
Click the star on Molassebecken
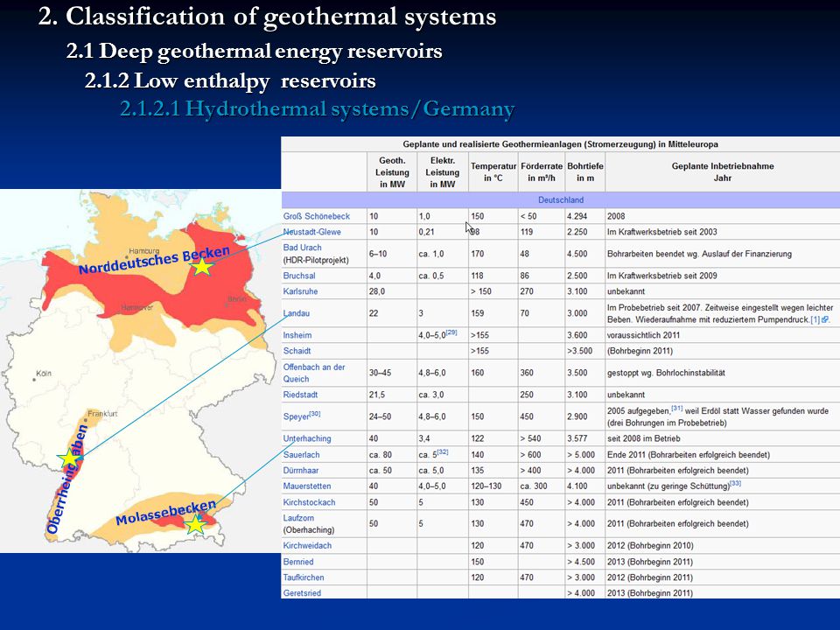[x=195, y=524]
